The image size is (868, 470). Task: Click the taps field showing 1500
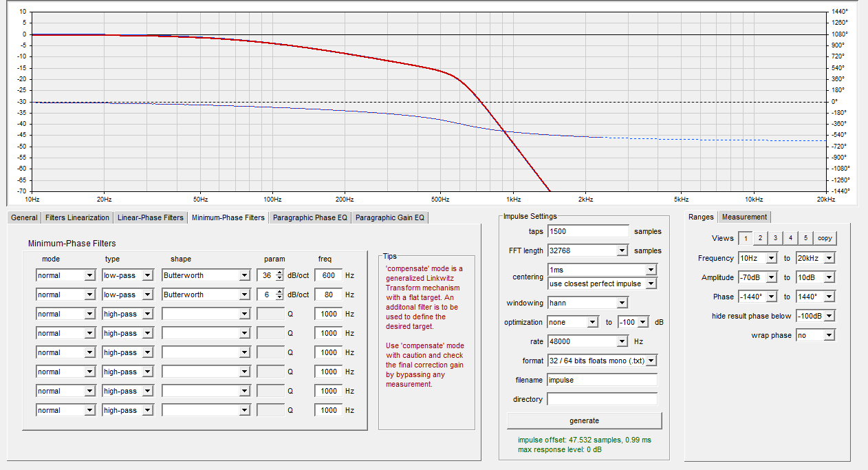pos(588,231)
